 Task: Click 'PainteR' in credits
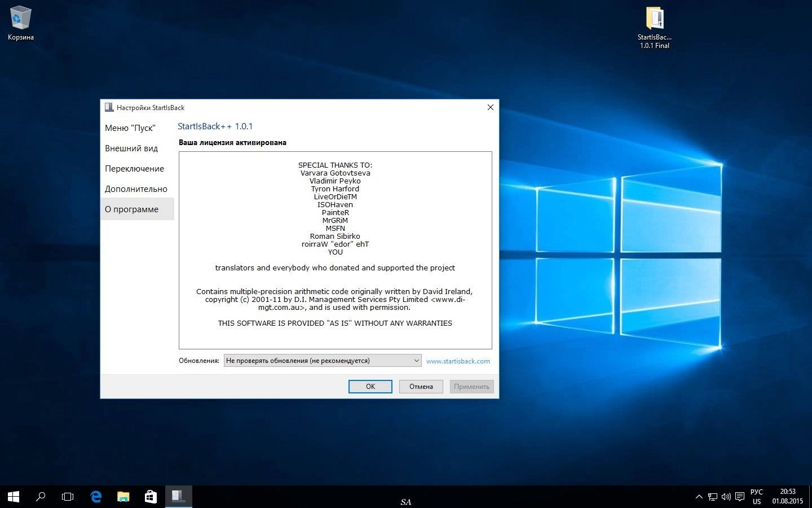(x=336, y=213)
